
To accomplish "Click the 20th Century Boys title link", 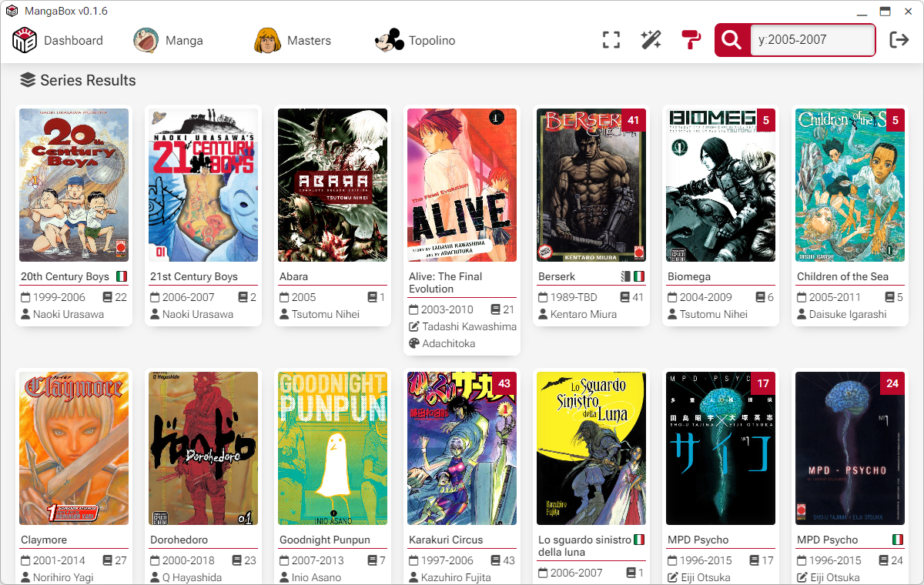I will [x=65, y=276].
